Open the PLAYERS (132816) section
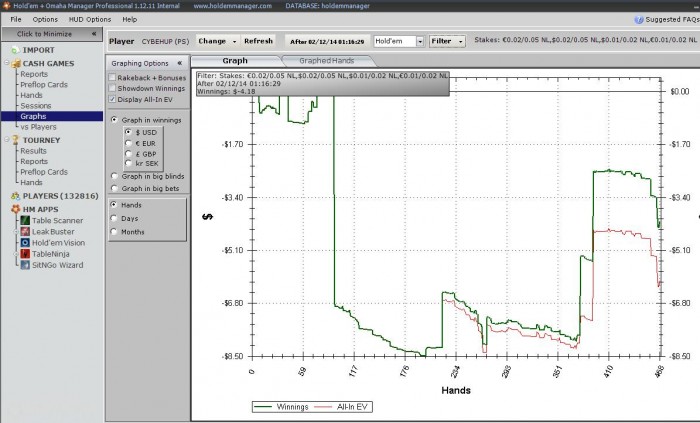This screenshot has height=423, width=700. pyautogui.click(x=61, y=196)
